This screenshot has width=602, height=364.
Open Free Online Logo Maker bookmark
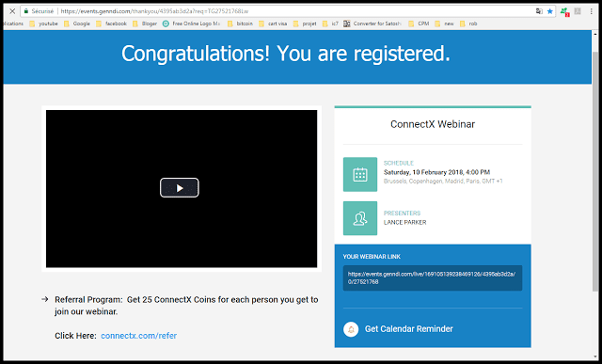[x=192, y=24]
